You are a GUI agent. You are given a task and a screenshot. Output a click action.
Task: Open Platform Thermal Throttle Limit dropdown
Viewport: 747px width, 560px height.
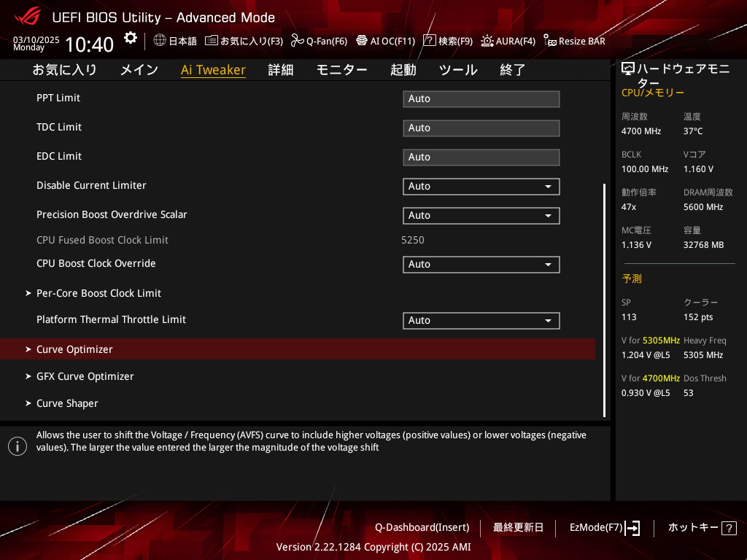pos(481,321)
